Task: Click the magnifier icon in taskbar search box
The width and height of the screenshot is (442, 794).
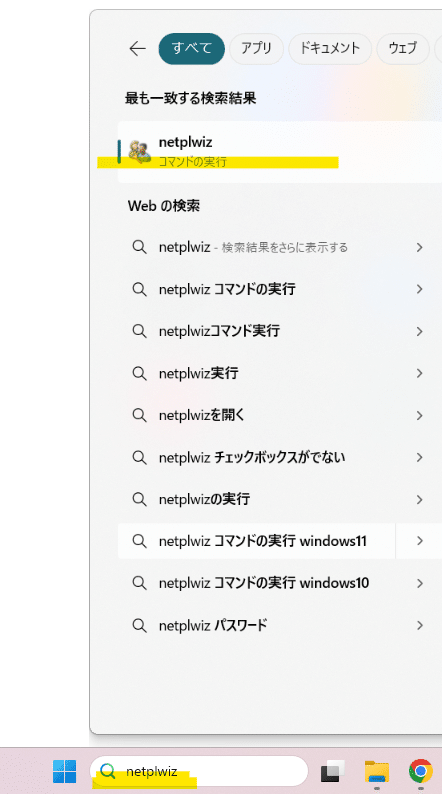Action: 108,771
